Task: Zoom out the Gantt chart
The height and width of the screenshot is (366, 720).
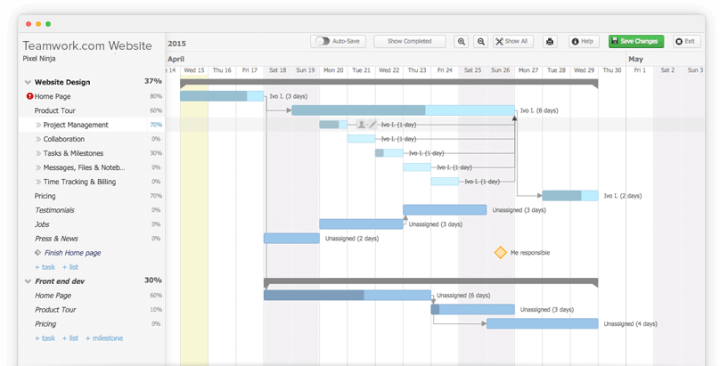Action: 481,41
